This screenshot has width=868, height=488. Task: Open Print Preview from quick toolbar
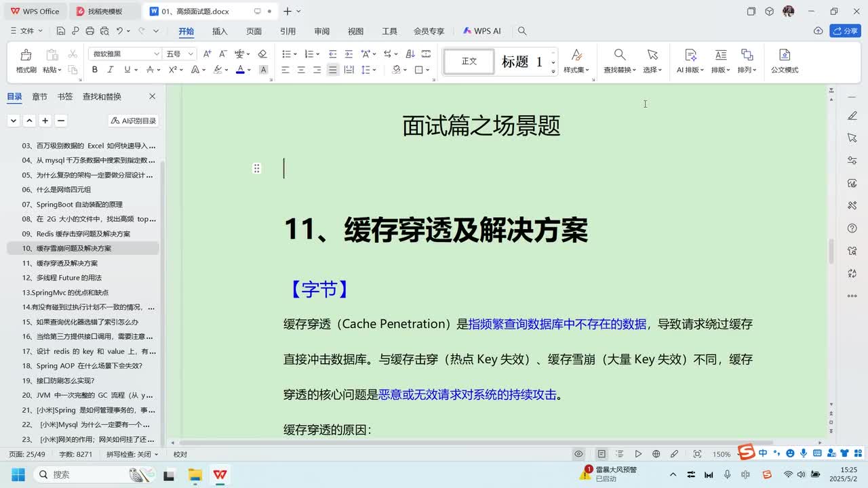104,31
